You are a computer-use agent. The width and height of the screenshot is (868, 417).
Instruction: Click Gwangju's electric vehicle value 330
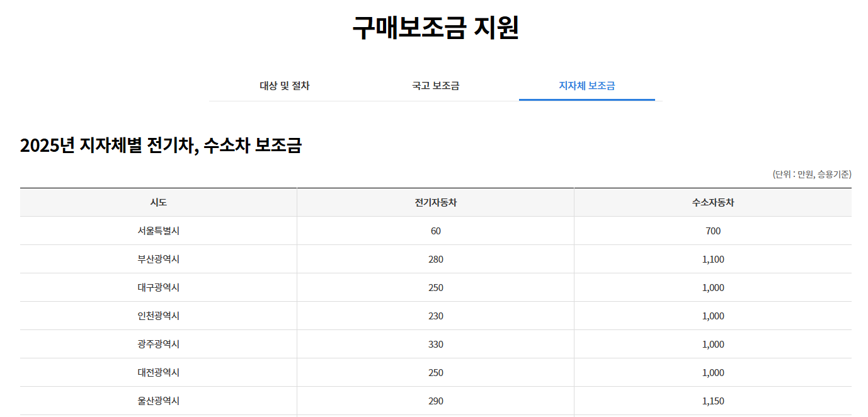[x=435, y=345]
